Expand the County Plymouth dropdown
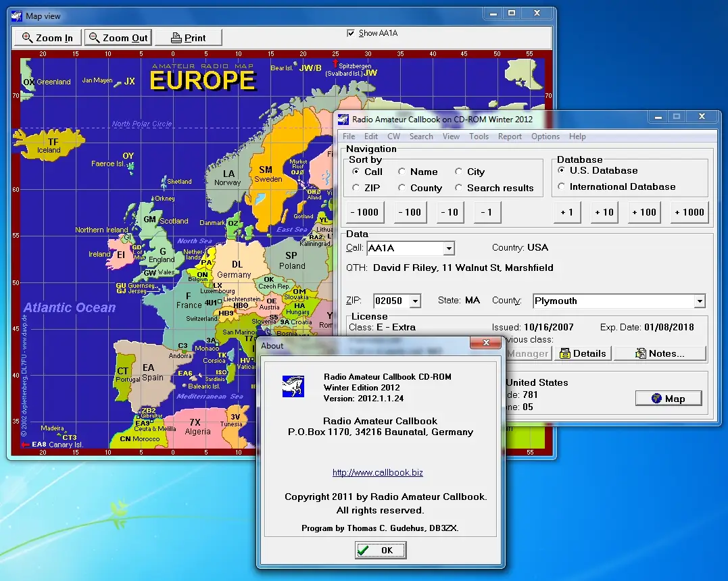The image size is (728, 581). (x=699, y=301)
